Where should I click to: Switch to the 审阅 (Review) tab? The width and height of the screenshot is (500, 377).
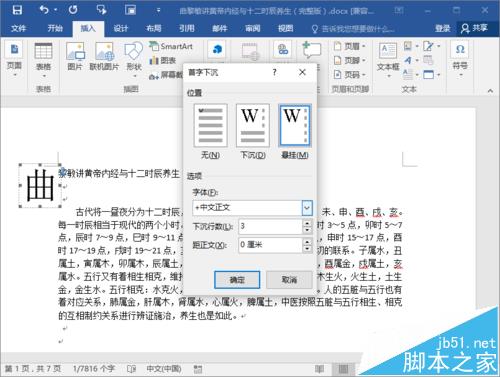(x=253, y=28)
